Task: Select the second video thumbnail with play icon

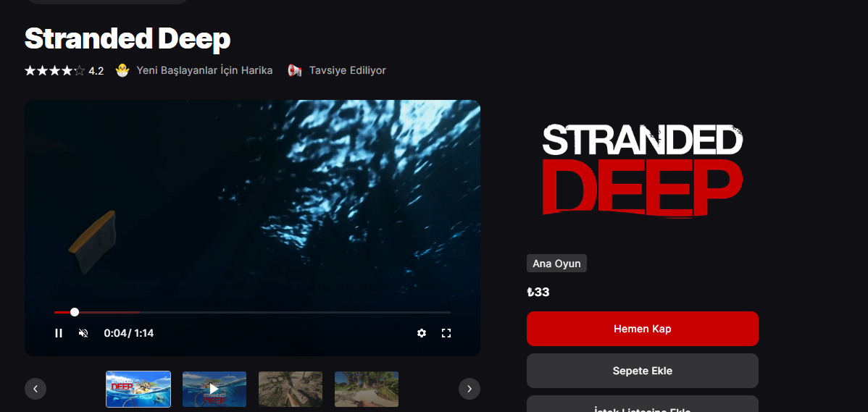Action: pos(214,390)
